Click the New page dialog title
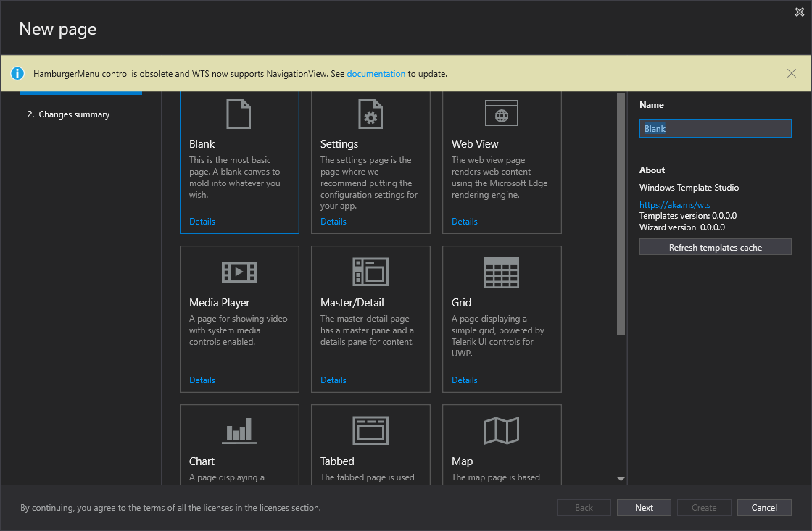 57,29
